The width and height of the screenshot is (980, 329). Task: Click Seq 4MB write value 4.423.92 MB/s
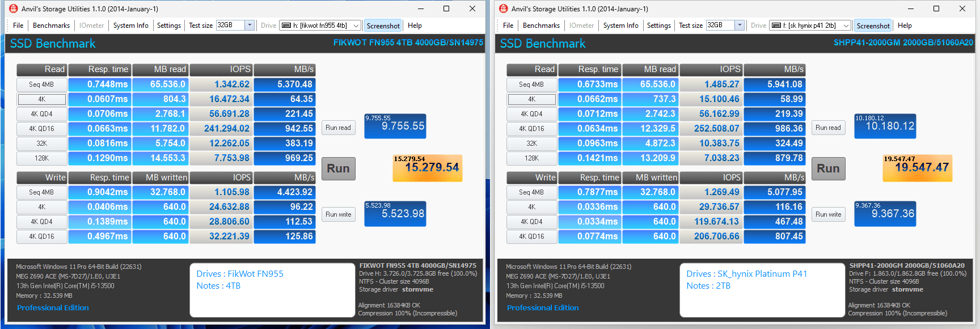(285, 192)
